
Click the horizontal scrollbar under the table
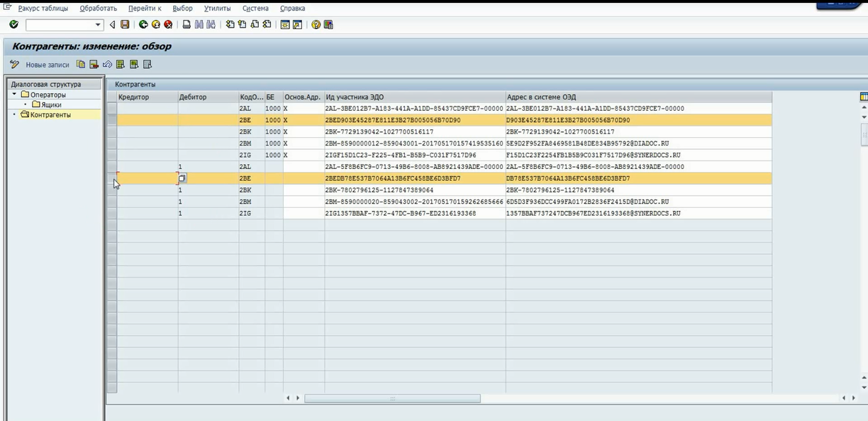point(391,398)
